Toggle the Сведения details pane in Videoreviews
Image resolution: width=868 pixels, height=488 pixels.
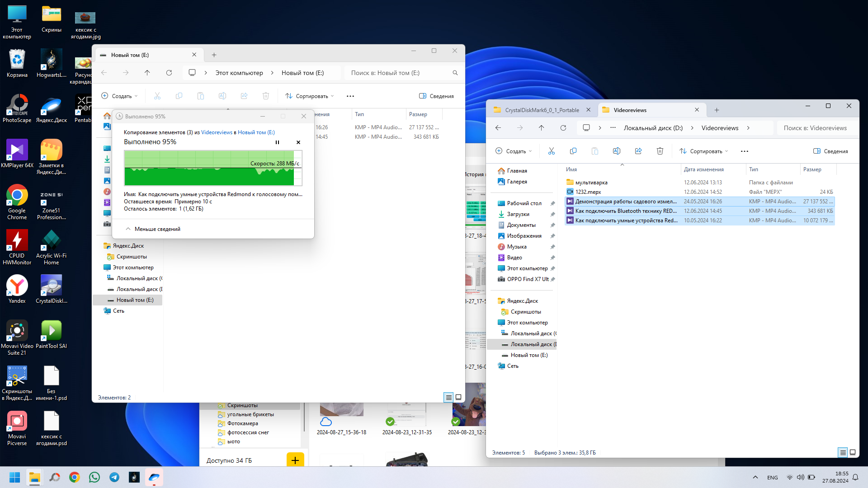(830, 151)
